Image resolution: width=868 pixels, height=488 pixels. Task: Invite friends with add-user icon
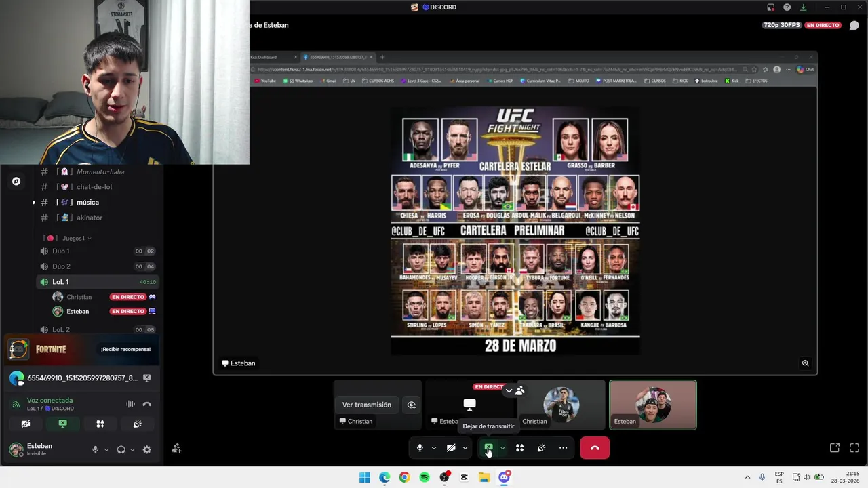pyautogui.click(x=176, y=449)
